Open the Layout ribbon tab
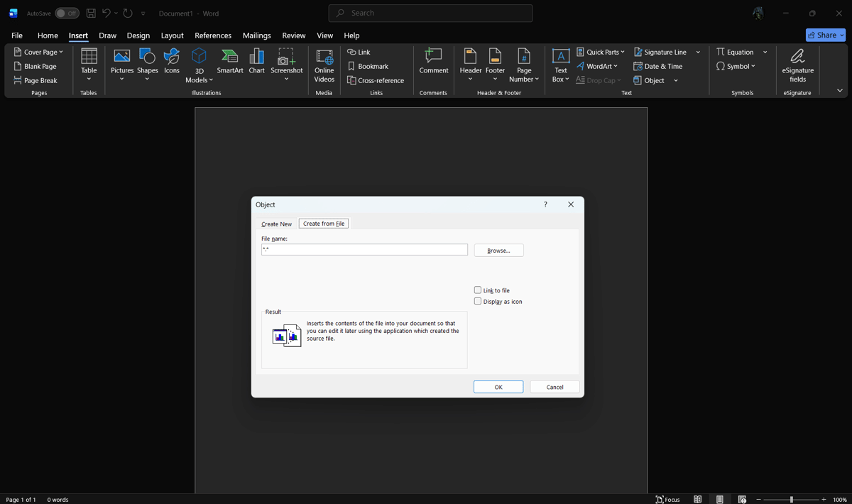 (x=172, y=35)
